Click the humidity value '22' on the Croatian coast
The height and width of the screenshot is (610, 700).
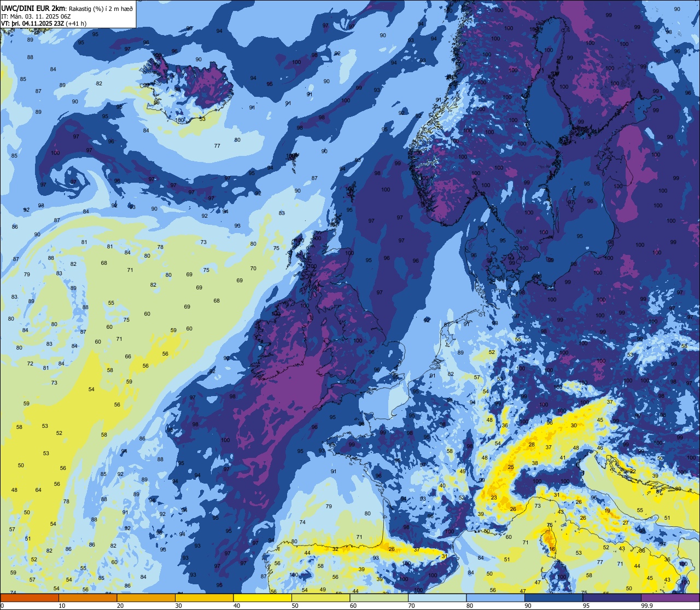633,471
